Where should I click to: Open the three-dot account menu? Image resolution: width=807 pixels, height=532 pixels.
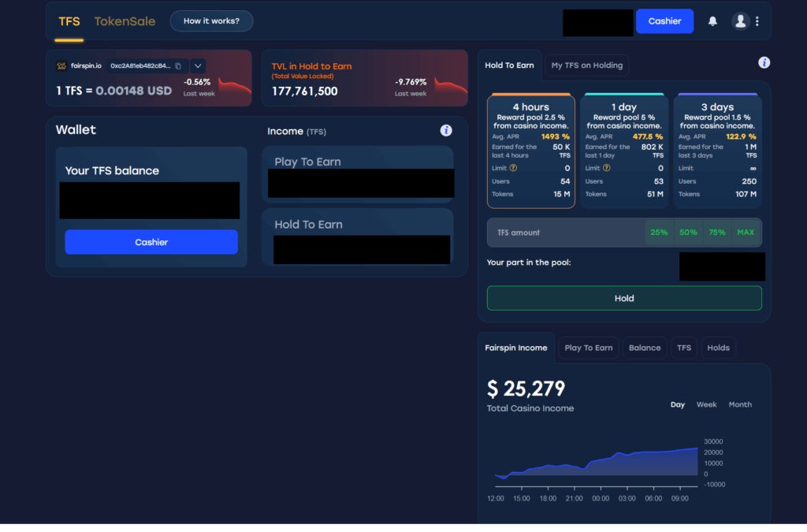(x=757, y=21)
